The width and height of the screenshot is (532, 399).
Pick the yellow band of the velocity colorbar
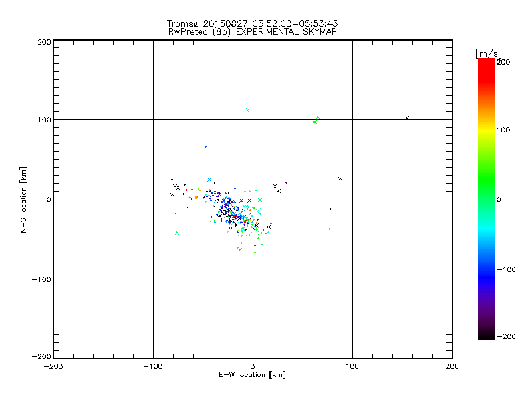(x=487, y=130)
